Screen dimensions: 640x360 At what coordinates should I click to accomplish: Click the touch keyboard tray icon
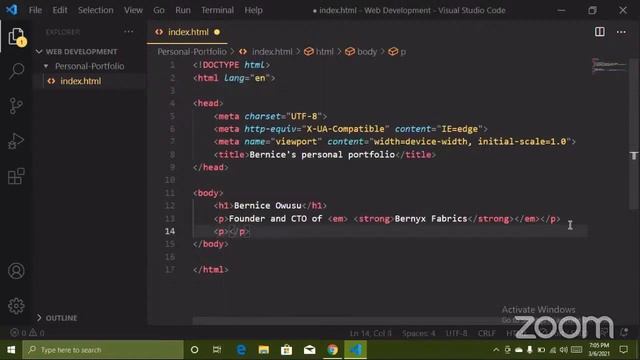click(x=576, y=350)
